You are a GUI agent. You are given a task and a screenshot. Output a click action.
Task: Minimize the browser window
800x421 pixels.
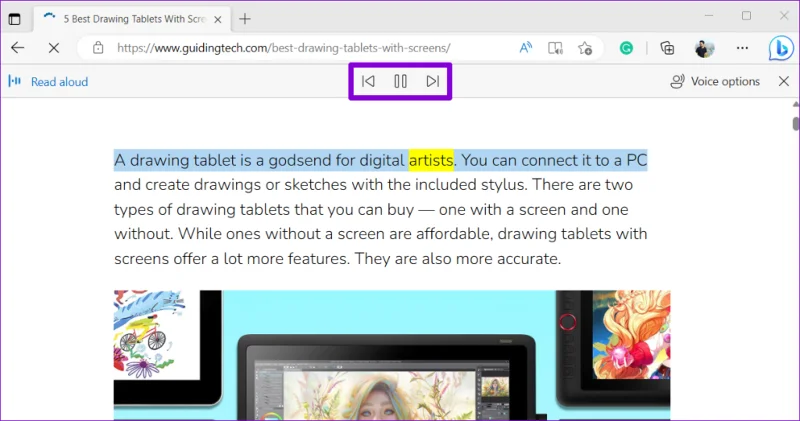pos(709,16)
